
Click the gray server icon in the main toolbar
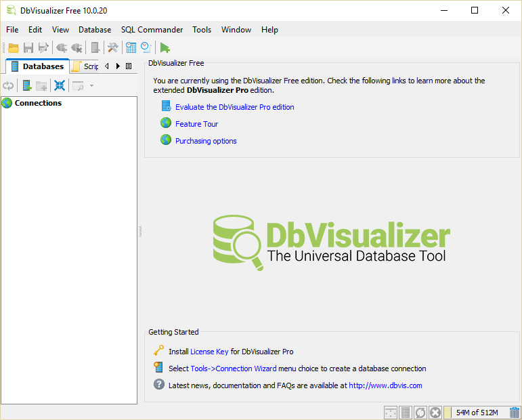[95, 48]
